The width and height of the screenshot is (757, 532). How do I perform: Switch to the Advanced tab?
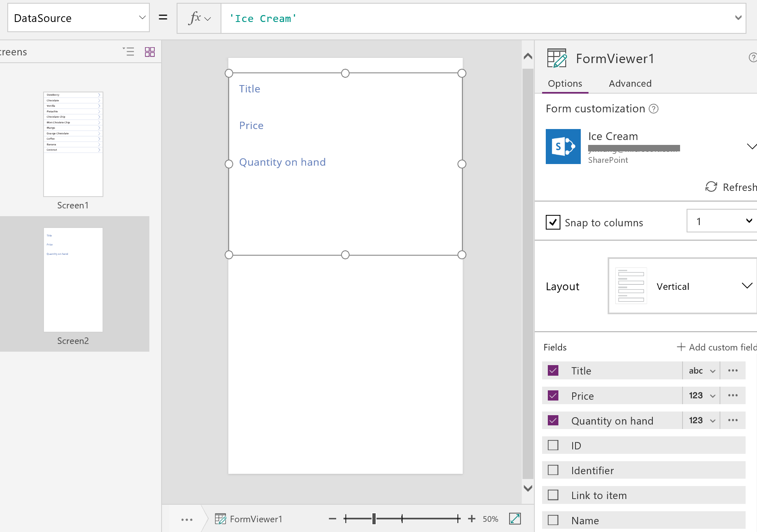coord(630,83)
